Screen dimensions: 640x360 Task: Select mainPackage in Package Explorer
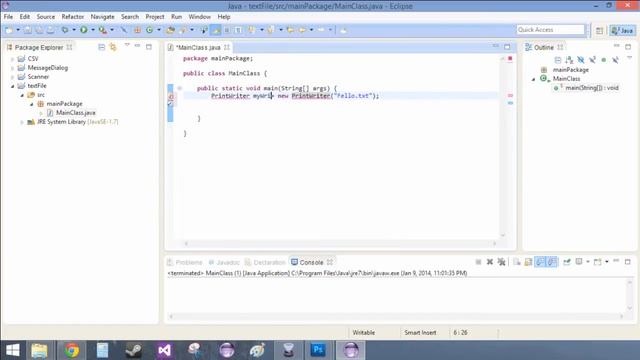click(x=64, y=104)
